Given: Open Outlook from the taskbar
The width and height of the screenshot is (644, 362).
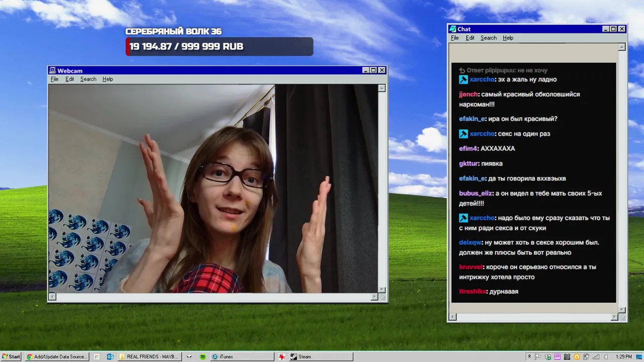Looking at the screenshot, I should tap(110, 356).
